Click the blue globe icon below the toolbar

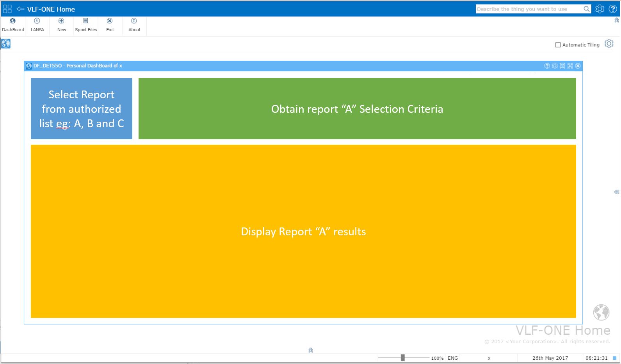pyautogui.click(x=6, y=44)
